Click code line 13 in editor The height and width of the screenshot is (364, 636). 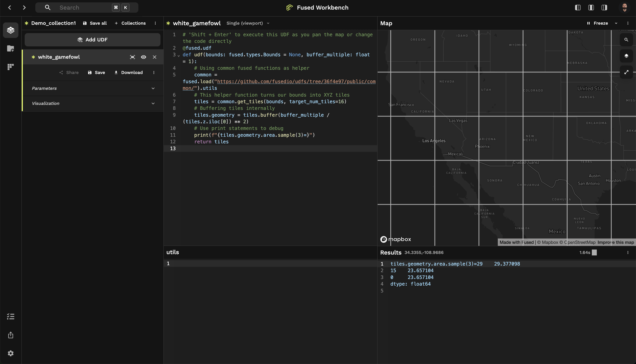(x=271, y=149)
